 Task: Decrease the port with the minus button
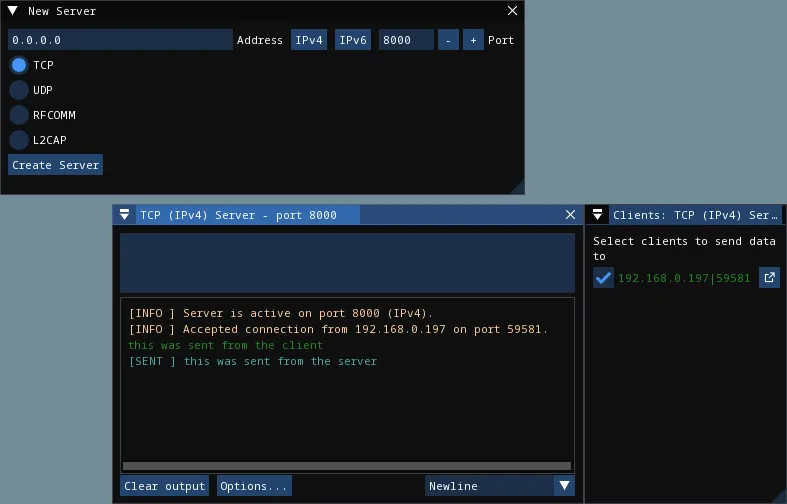point(448,40)
